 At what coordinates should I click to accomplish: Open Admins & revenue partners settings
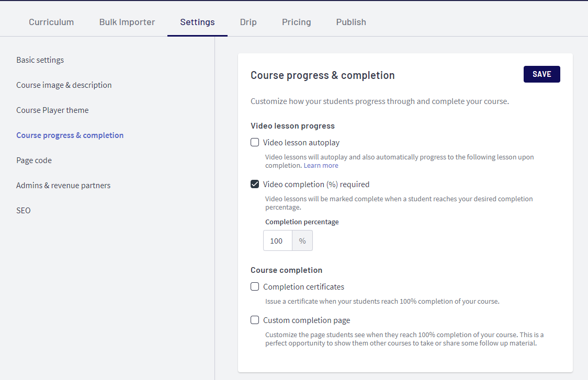pyautogui.click(x=63, y=185)
